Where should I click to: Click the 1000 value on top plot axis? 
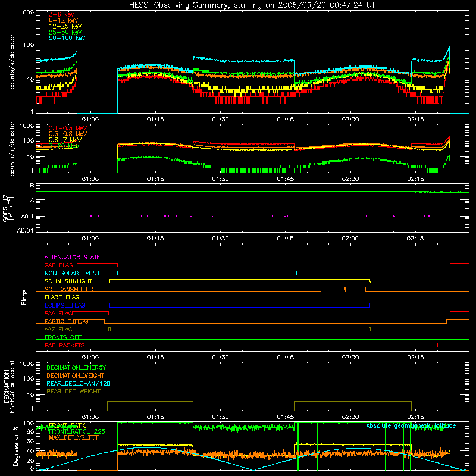(x=27, y=12)
